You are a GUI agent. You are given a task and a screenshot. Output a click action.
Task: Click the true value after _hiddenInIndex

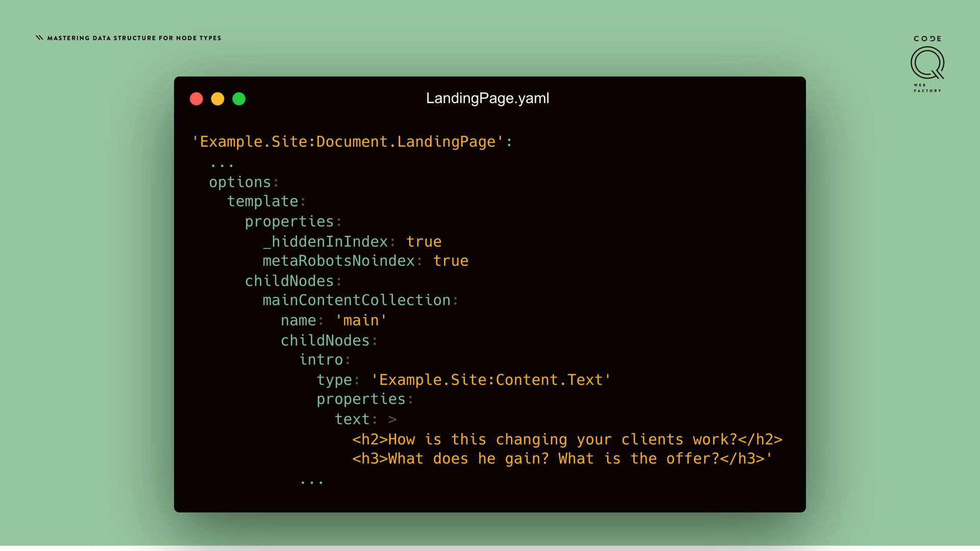[424, 242]
